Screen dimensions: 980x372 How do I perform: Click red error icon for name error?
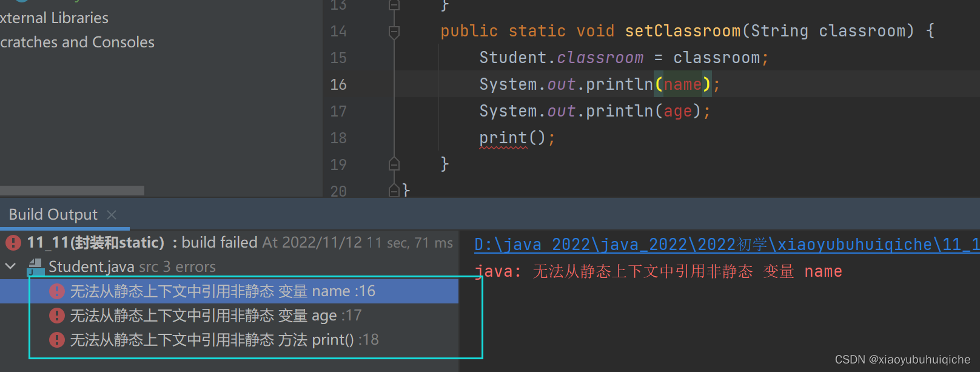(57, 291)
